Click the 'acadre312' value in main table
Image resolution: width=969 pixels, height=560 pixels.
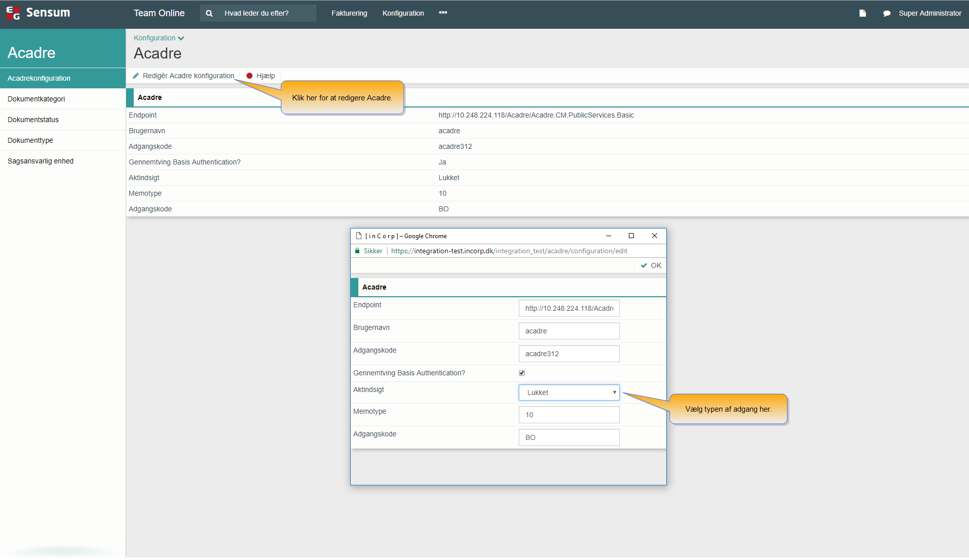click(455, 146)
